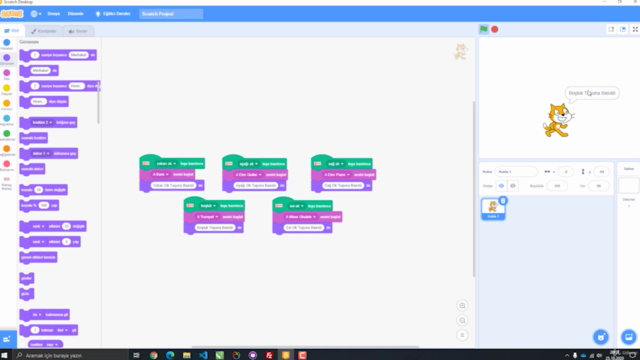Hide the sprite with crossed eye button
Image resolution: width=640 pixels, height=360 pixels.
[513, 186]
